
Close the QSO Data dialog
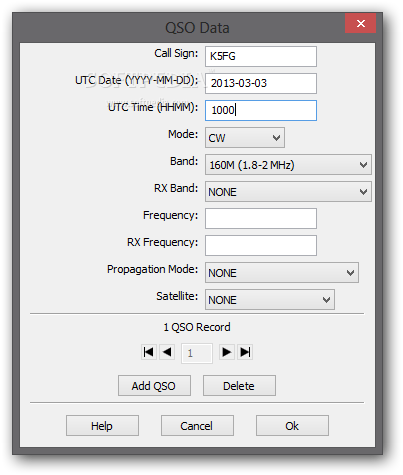pyautogui.click(x=360, y=23)
